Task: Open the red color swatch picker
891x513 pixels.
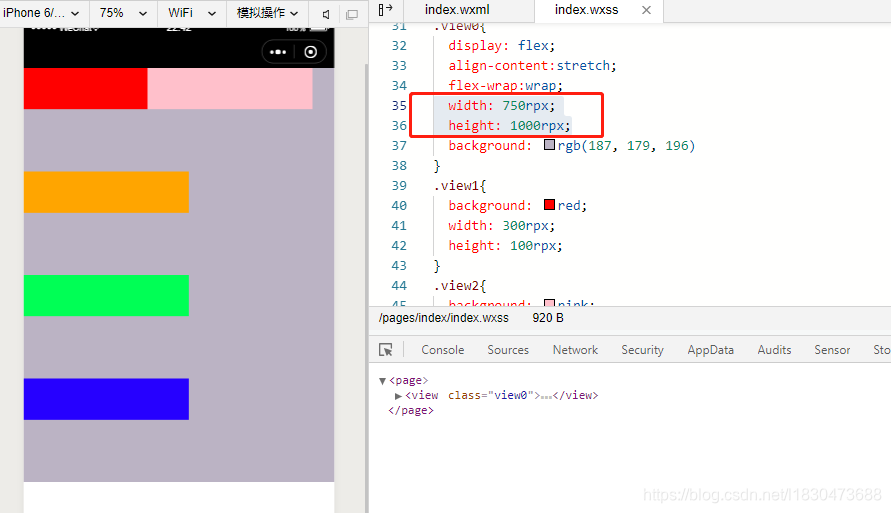Action: (x=549, y=205)
